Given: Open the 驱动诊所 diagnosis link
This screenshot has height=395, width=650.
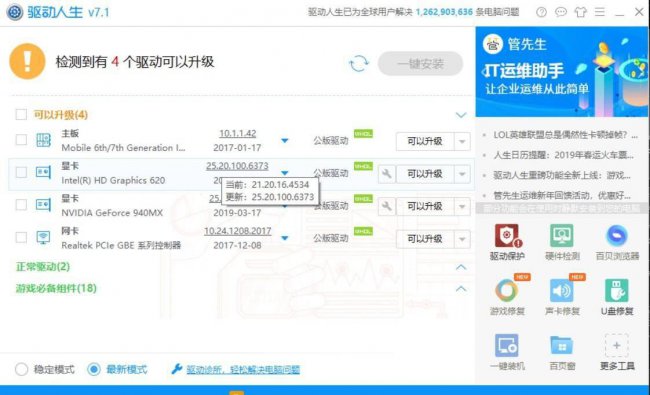Looking at the screenshot, I should click(243, 369).
